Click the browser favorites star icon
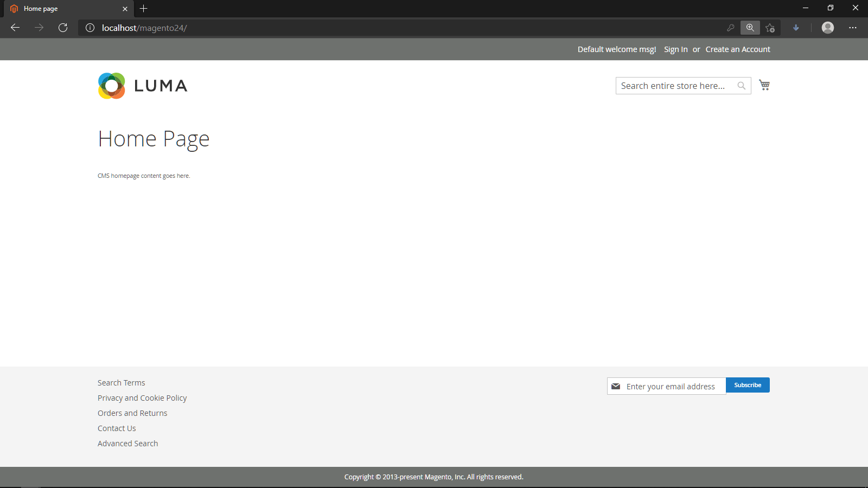The image size is (868, 488). (x=770, y=28)
